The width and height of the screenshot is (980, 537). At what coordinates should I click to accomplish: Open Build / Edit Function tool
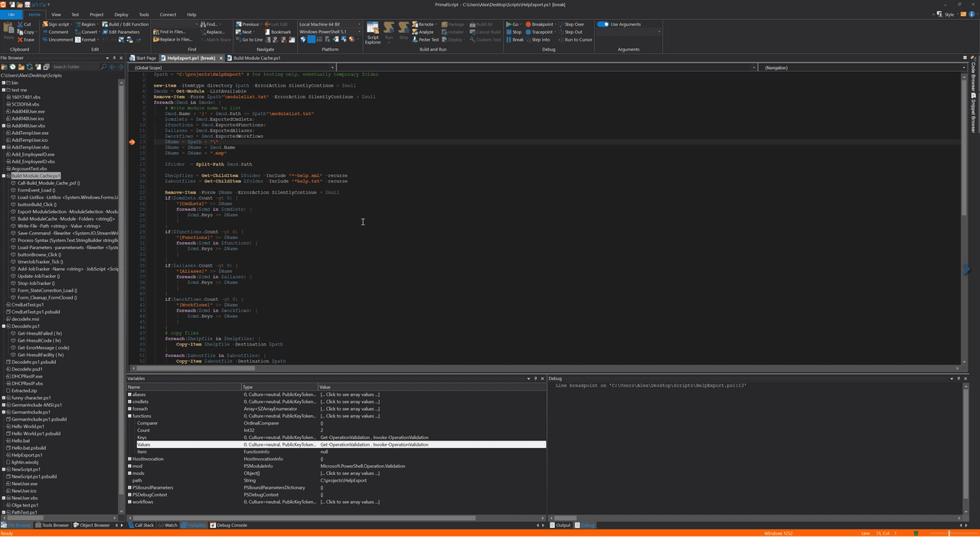126,25
